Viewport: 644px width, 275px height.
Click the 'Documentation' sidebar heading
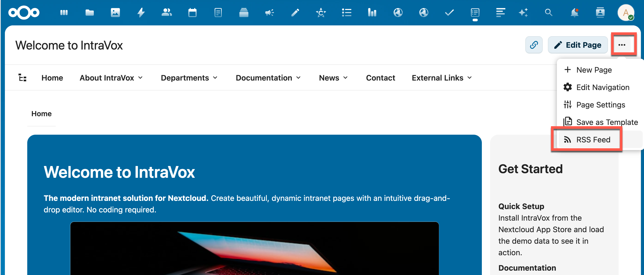tap(527, 268)
